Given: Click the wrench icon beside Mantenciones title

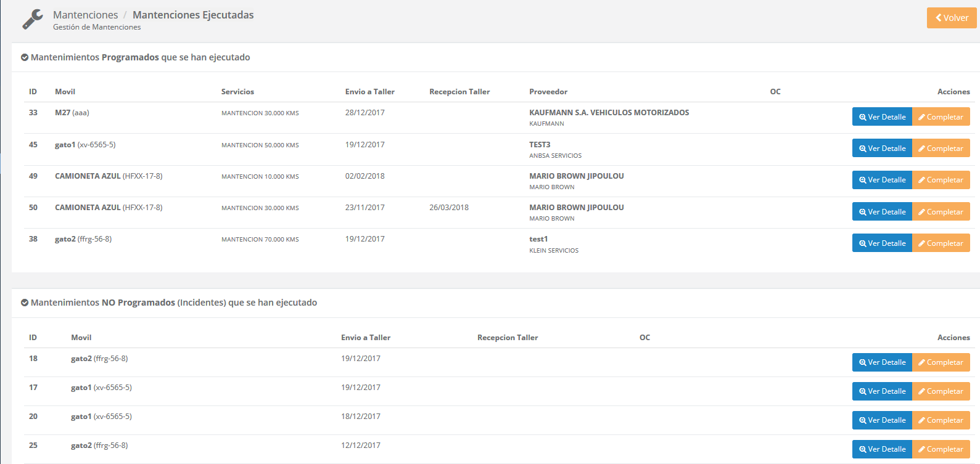Looking at the screenshot, I should (x=33, y=19).
